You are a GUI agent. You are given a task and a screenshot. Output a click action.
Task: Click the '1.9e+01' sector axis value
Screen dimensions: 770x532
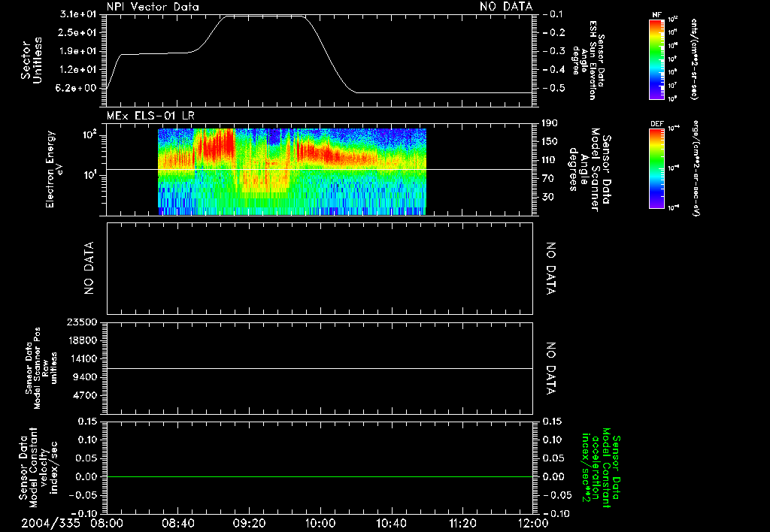coord(78,51)
